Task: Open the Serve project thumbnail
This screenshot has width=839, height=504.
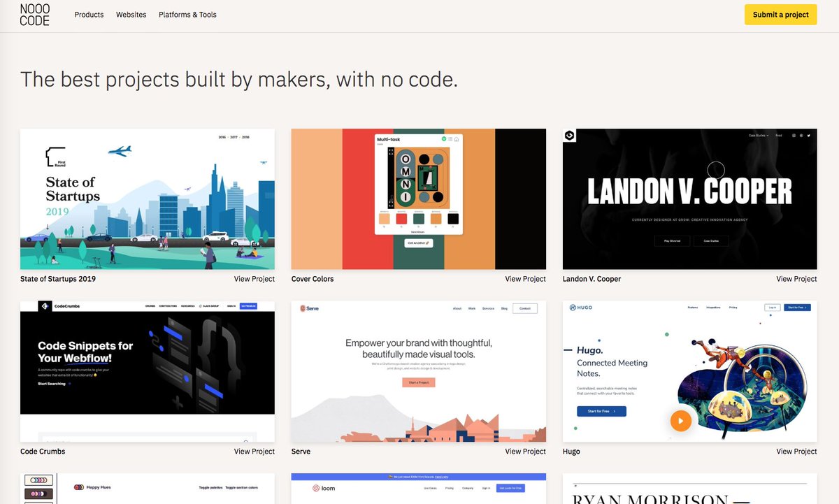Action: [x=419, y=371]
